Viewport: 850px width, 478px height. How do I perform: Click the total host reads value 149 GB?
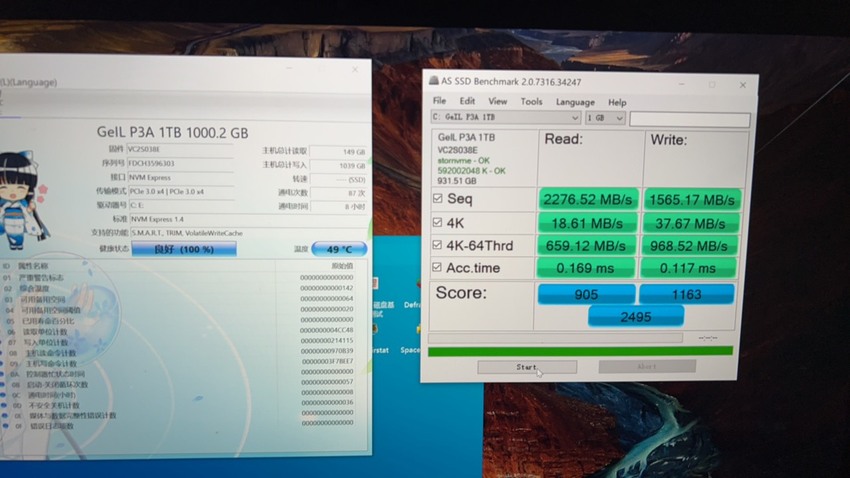pyautogui.click(x=338, y=152)
